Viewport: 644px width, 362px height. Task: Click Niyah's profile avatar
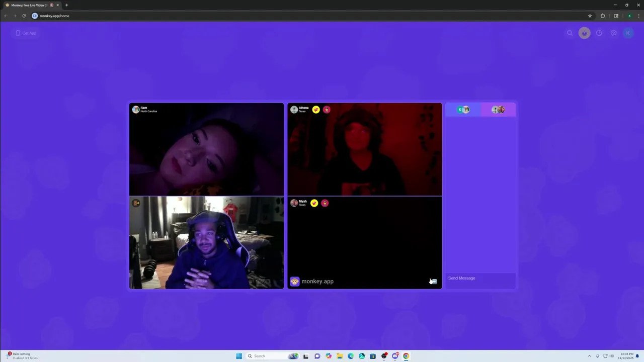click(294, 203)
